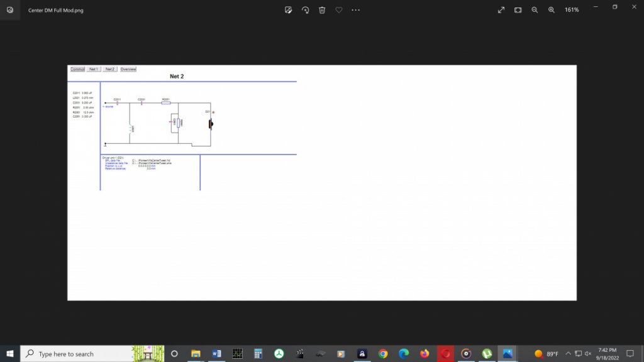644x362 pixels.
Task: Fit the image to window icon
Action: 518,10
